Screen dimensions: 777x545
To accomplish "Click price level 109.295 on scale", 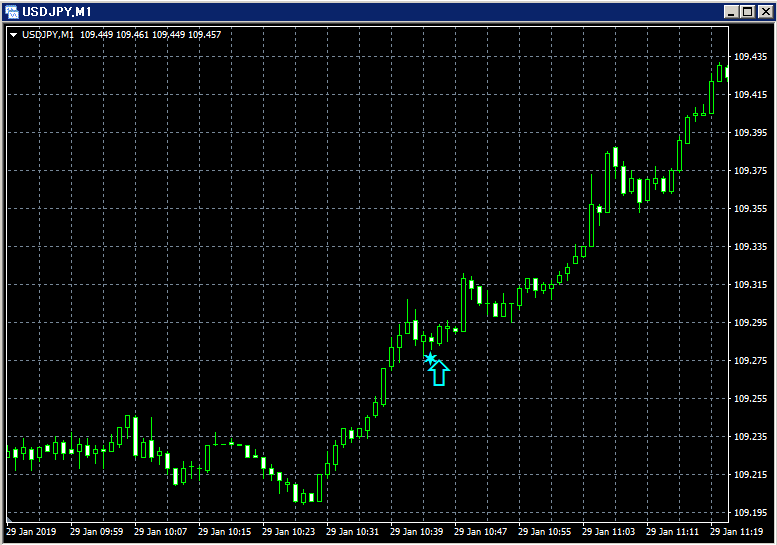I will tap(750, 323).
